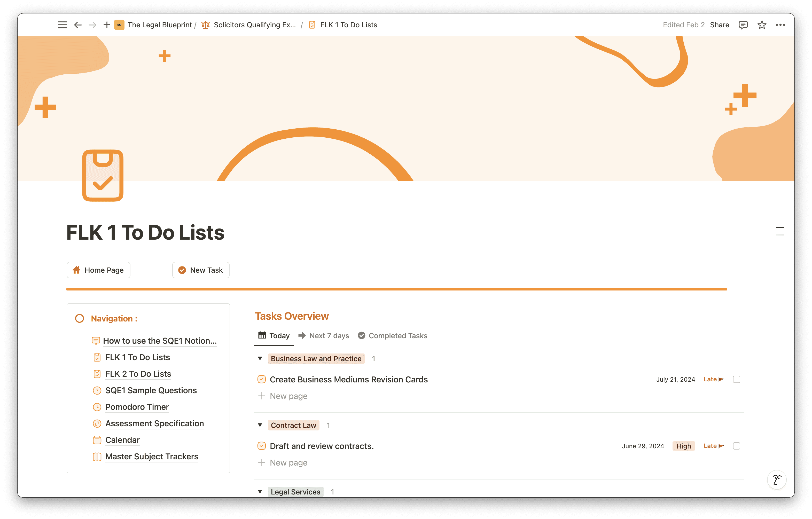Switch to the Completed Tasks tab
Image resolution: width=812 pixels, height=519 pixels.
(393, 336)
